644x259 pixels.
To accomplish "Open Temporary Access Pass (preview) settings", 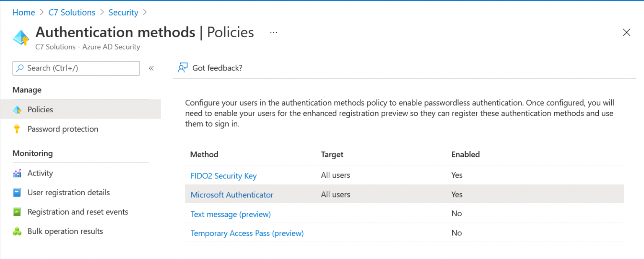I will click(247, 233).
